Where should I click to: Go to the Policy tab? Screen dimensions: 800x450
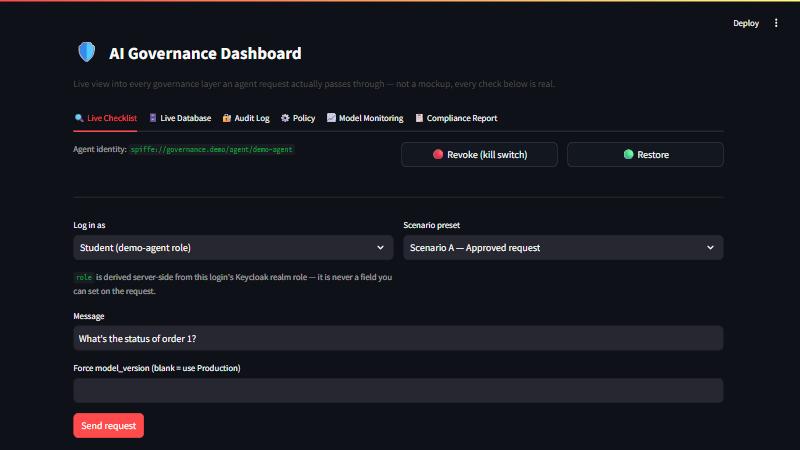pyautogui.click(x=298, y=118)
